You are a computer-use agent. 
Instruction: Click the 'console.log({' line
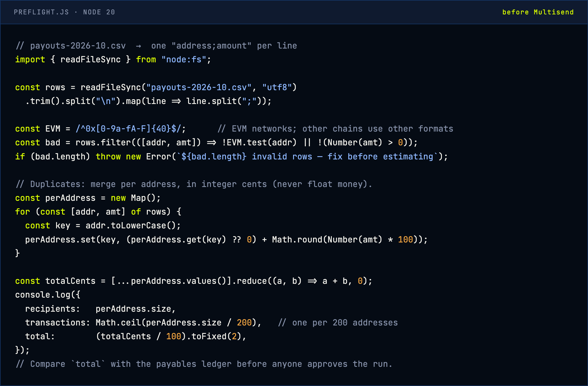48,295
